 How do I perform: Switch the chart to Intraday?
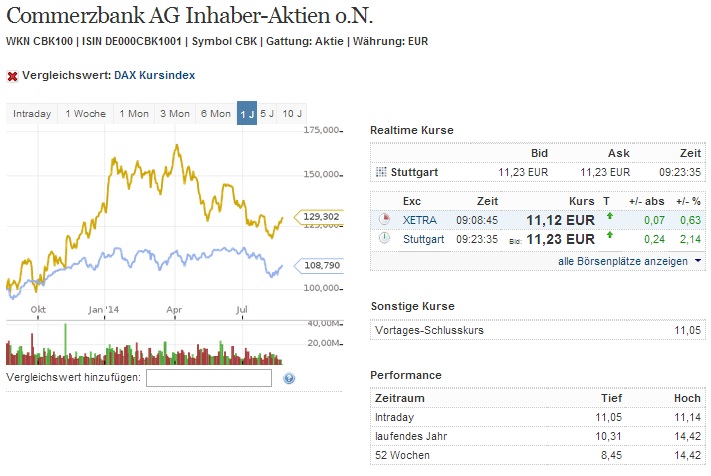32,114
